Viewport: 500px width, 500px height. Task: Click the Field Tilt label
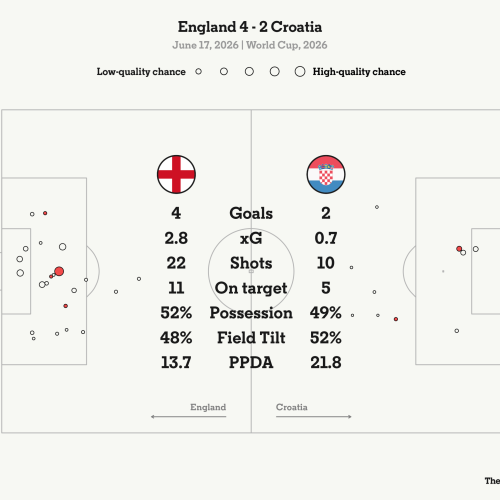point(251,338)
